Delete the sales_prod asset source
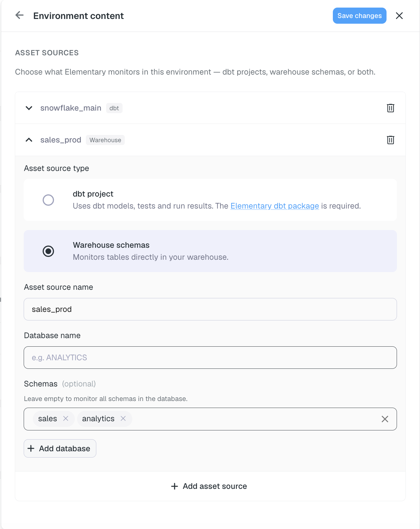The height and width of the screenshot is (529, 420). (x=391, y=140)
